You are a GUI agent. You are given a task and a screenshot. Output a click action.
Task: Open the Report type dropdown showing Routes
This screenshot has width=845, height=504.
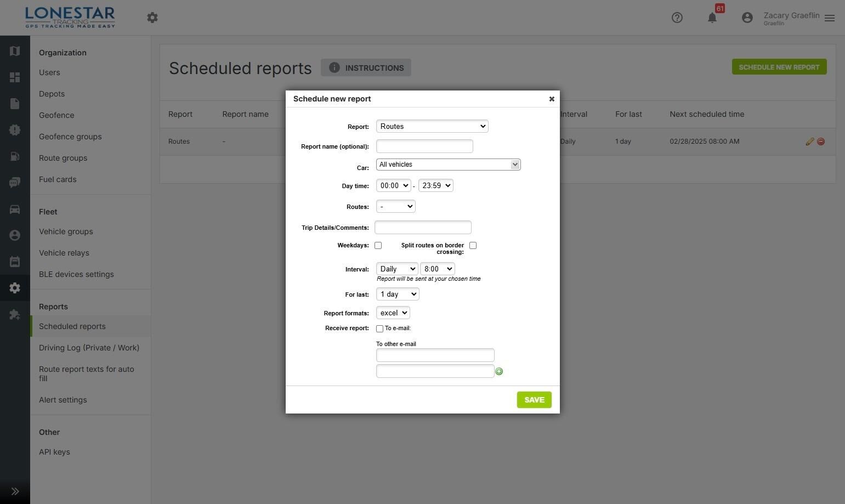pyautogui.click(x=432, y=126)
